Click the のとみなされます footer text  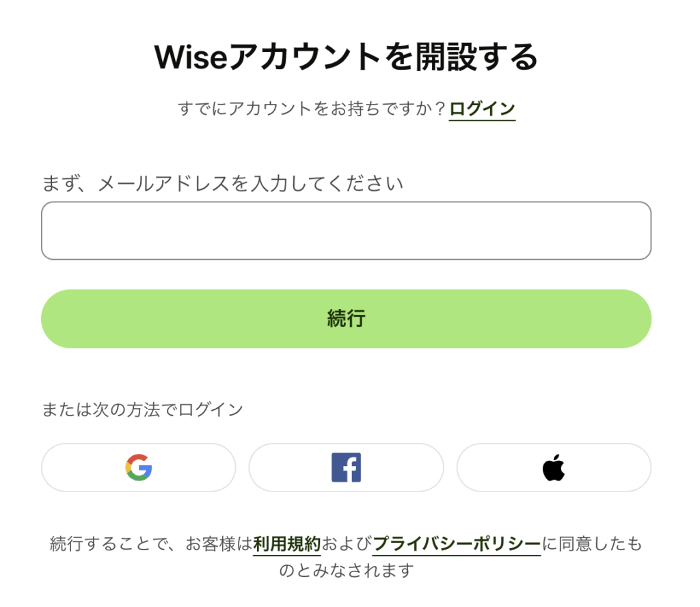point(347,570)
